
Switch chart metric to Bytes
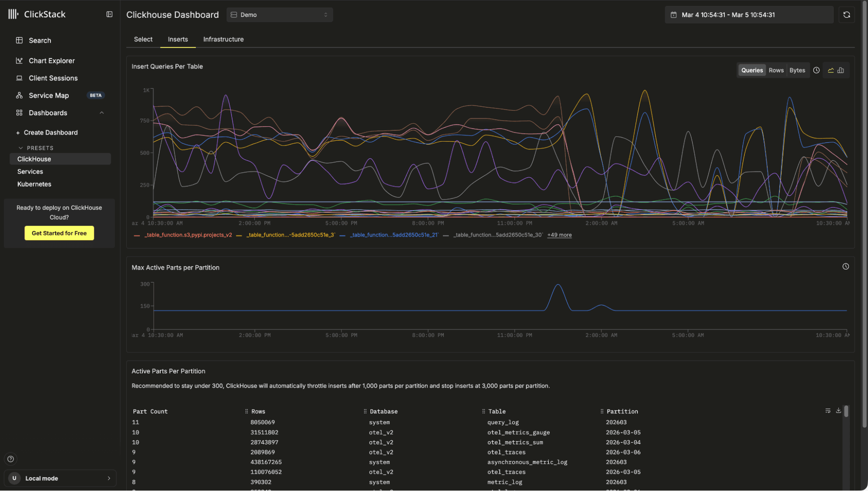(x=797, y=70)
